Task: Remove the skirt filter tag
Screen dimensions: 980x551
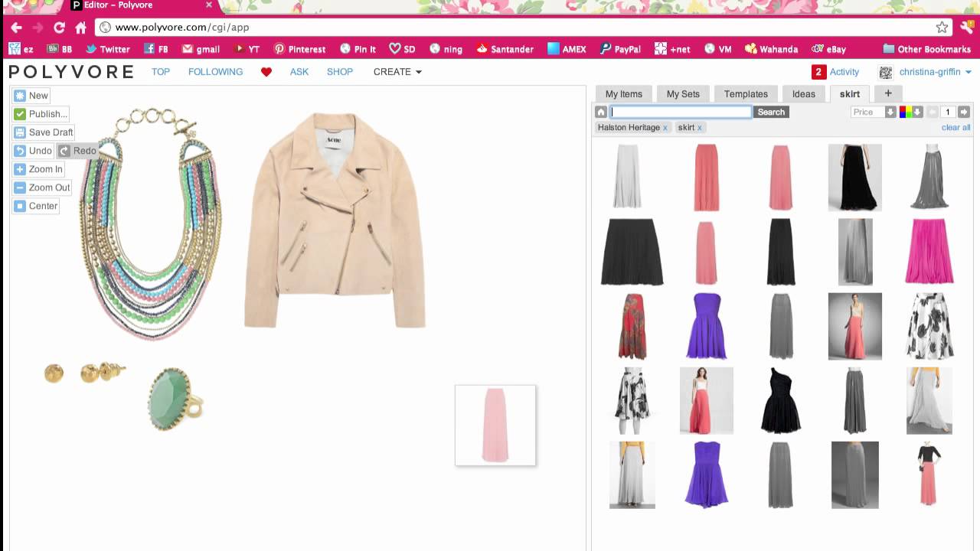Action: pos(699,128)
